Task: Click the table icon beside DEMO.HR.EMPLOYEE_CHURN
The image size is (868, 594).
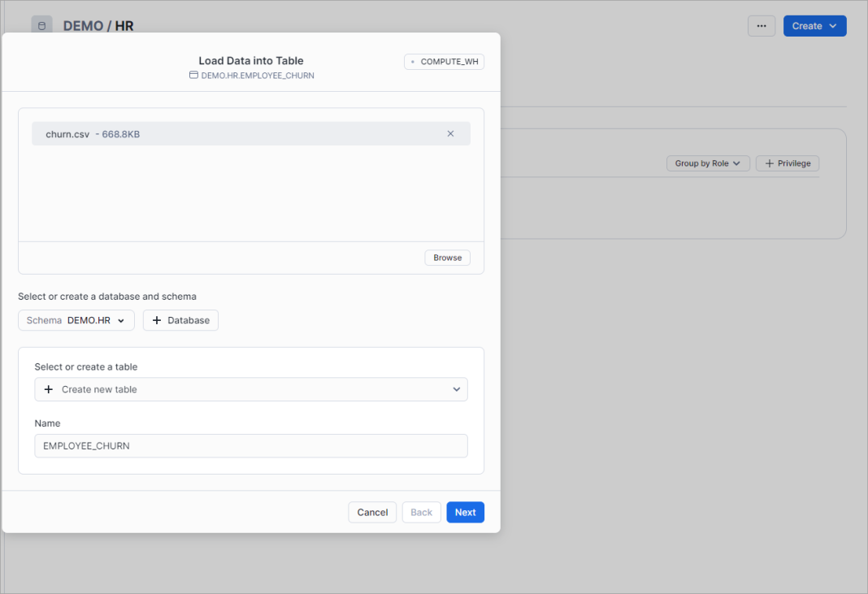Action: pos(193,75)
